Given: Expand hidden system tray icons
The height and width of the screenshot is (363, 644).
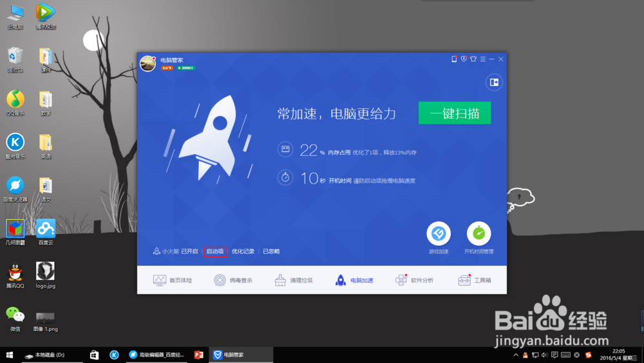Looking at the screenshot, I should click(516, 355).
